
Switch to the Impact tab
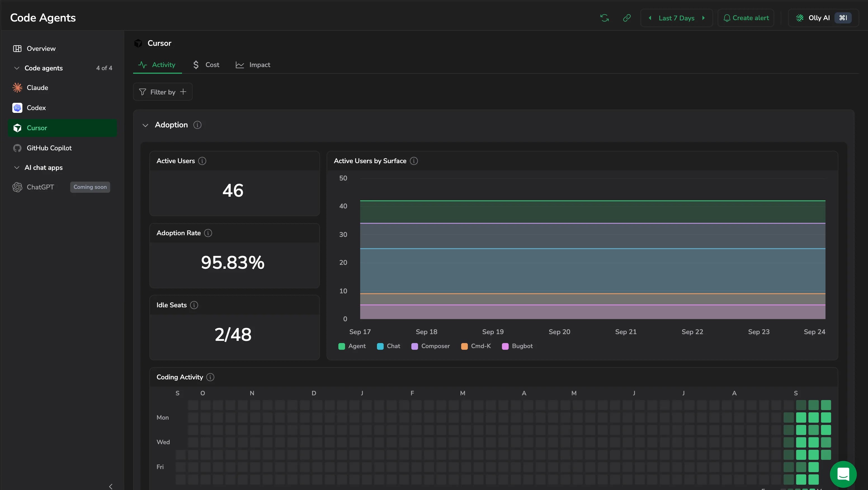point(253,65)
